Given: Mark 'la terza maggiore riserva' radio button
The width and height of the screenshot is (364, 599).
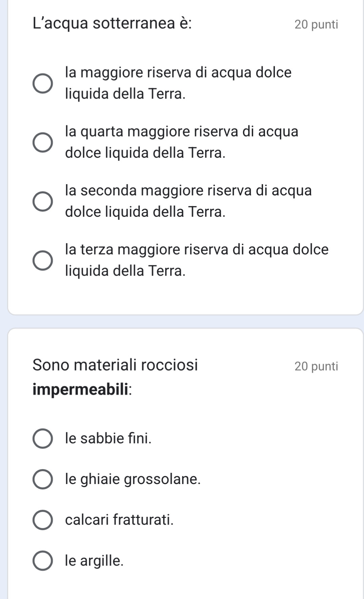Looking at the screenshot, I should (x=43, y=260).
